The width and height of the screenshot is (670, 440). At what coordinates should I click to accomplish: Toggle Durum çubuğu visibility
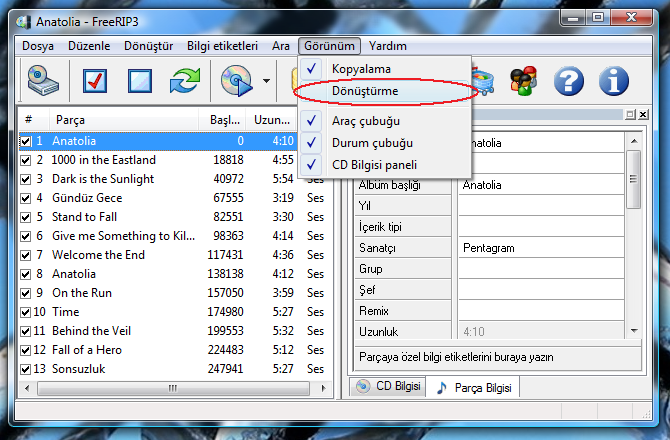click(x=385, y=143)
